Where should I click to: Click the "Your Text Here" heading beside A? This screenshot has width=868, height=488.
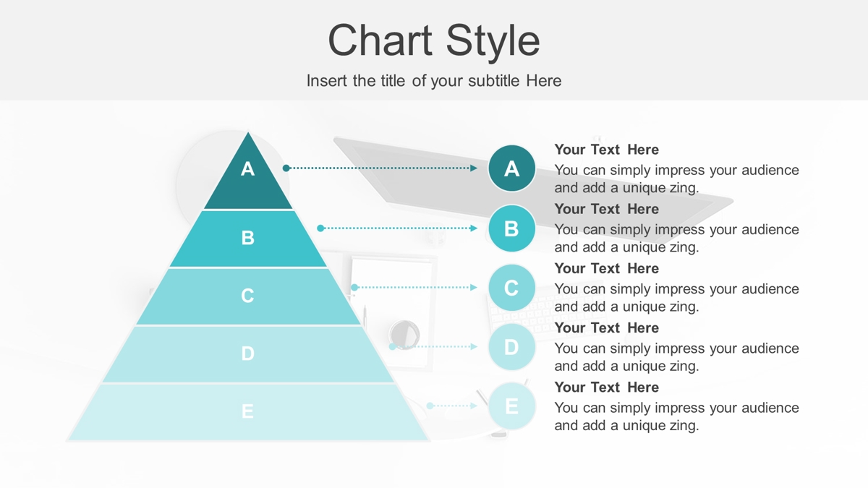(x=607, y=150)
